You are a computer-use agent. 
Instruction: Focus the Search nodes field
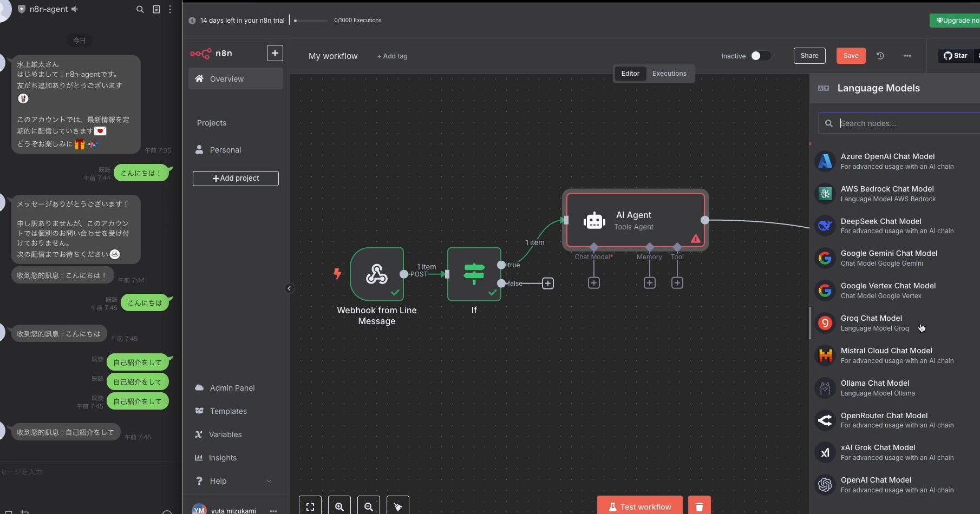point(899,123)
